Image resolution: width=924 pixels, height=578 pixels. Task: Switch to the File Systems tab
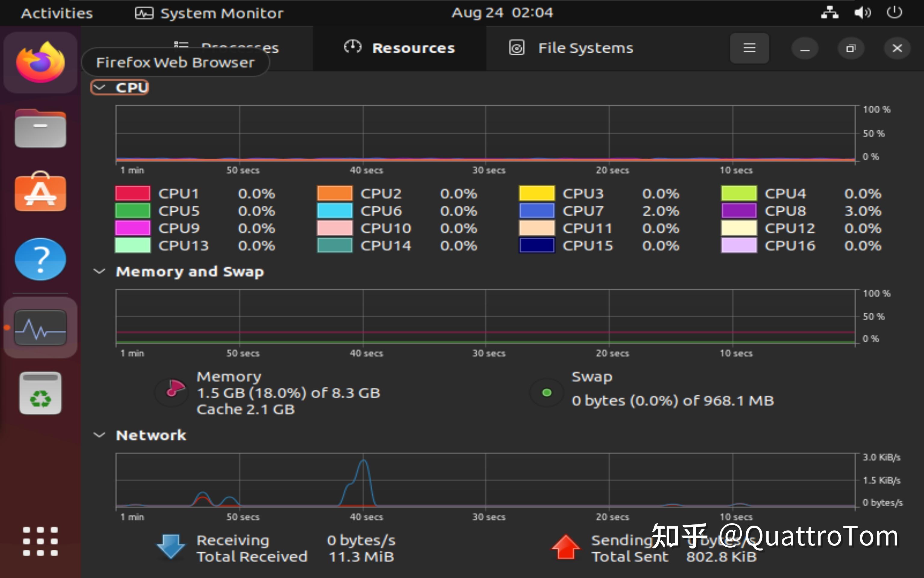pyautogui.click(x=571, y=48)
